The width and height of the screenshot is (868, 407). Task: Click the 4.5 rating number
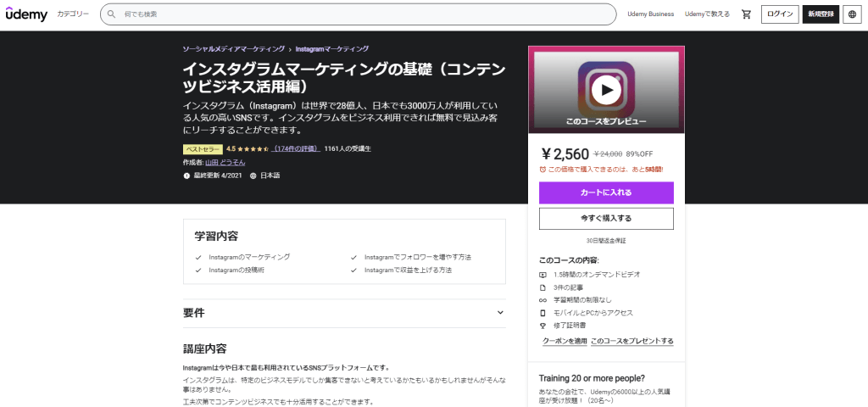[x=231, y=148]
